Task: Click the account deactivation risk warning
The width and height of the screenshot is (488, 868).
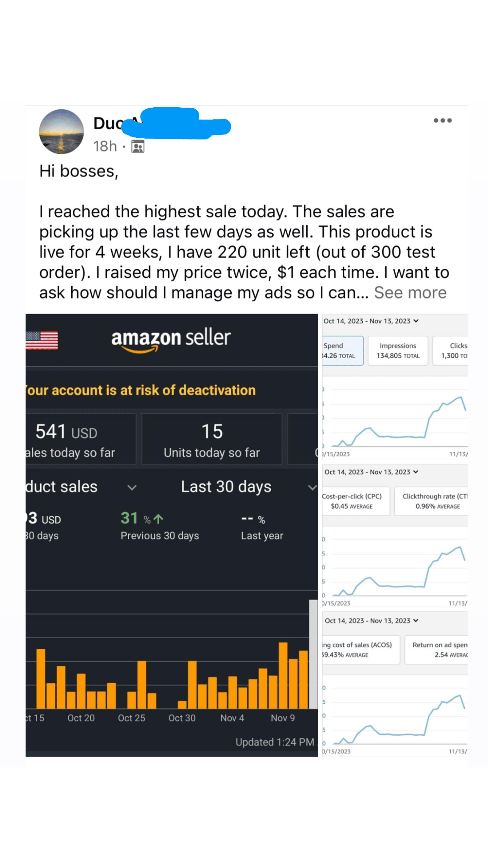Action: tap(142, 390)
